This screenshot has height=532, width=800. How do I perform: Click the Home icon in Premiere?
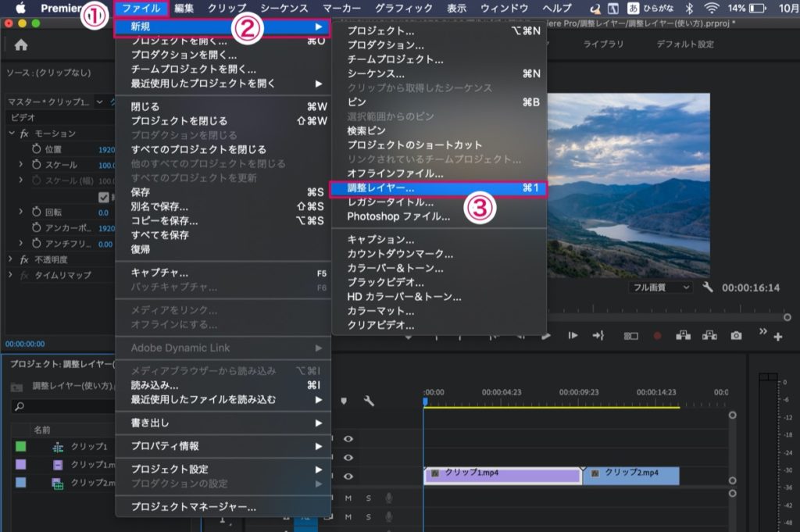click(21, 45)
